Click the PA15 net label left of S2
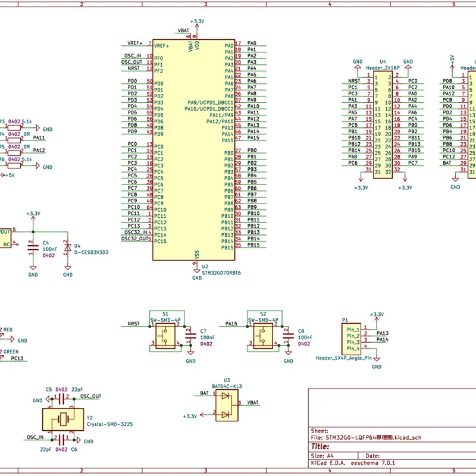This screenshot has width=476, height=476. [231, 324]
